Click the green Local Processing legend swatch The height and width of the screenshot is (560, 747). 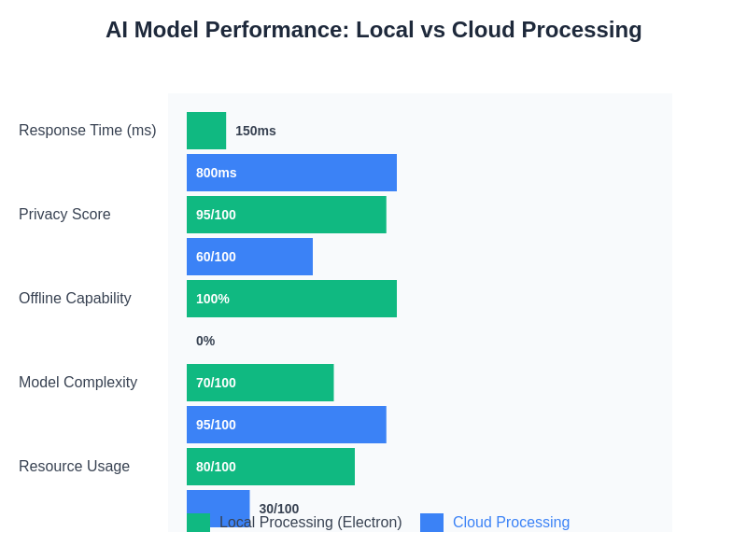click(198, 523)
